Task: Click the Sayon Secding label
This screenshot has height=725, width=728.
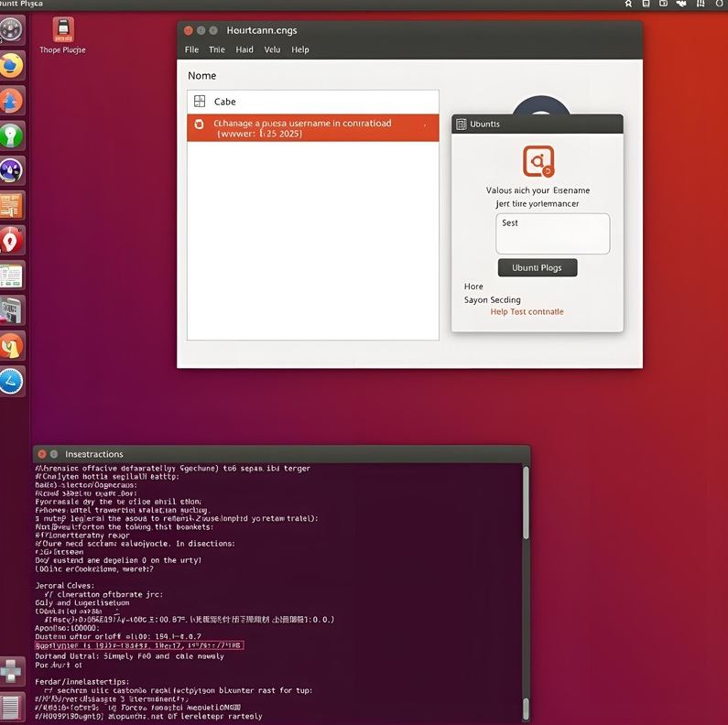Action: [x=492, y=300]
